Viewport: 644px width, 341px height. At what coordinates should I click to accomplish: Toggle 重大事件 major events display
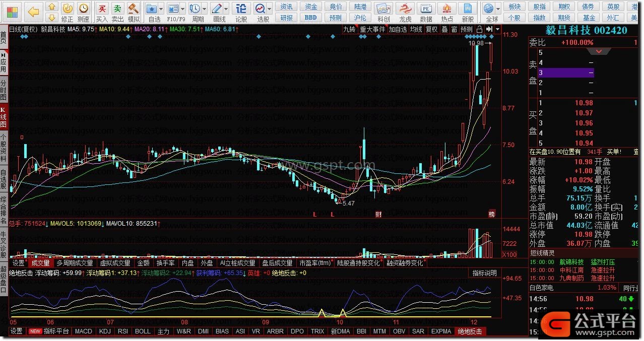[x=372, y=29]
